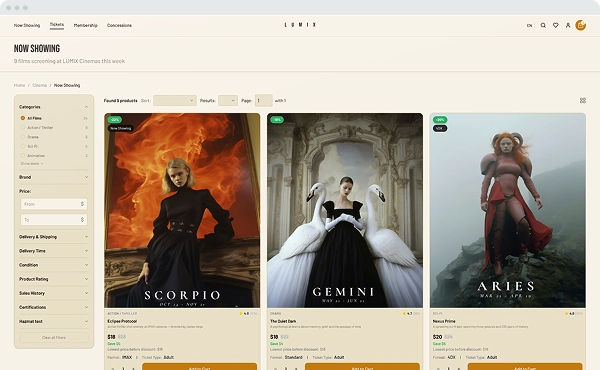Click the orange profile avatar icon

(580, 25)
